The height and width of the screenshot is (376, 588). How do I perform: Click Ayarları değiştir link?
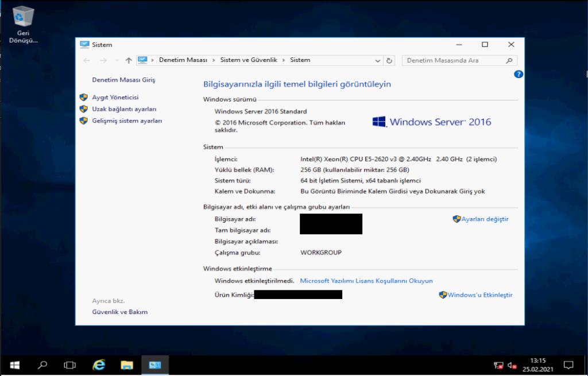coord(485,219)
